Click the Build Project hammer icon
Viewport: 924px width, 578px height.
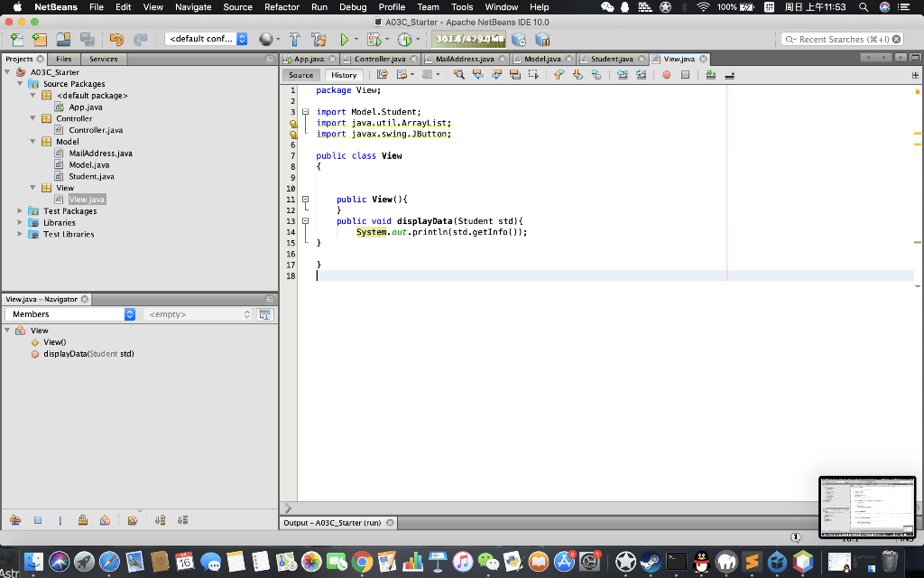tap(296, 39)
